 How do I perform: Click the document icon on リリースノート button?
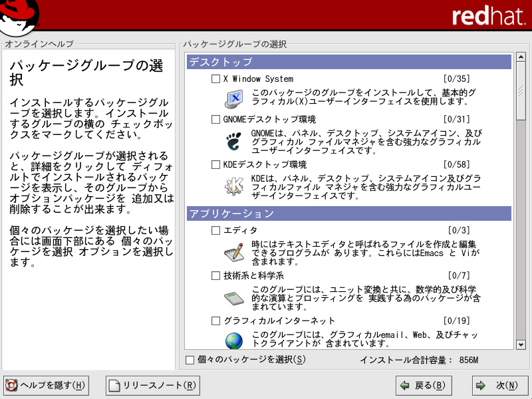(x=114, y=386)
